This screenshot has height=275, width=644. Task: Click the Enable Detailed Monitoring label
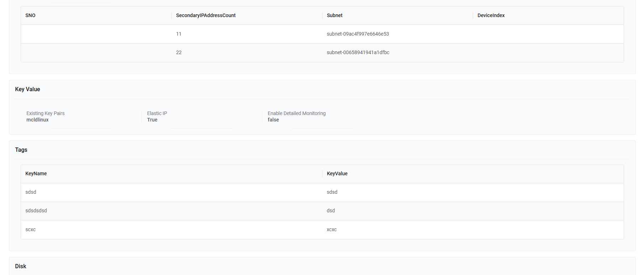pos(296,113)
